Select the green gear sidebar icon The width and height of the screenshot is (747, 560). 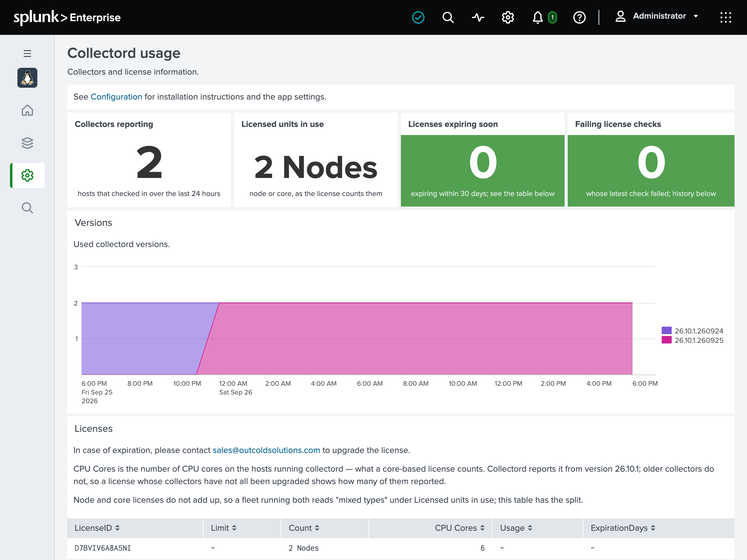pyautogui.click(x=27, y=175)
